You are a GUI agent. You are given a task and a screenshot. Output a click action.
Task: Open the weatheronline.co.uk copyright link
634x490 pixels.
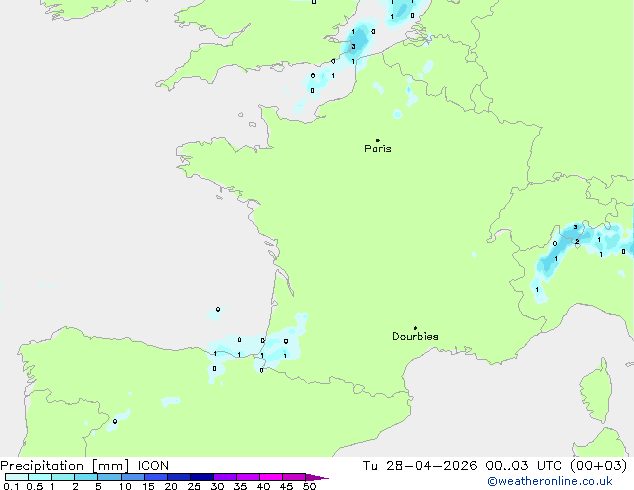click(550, 481)
